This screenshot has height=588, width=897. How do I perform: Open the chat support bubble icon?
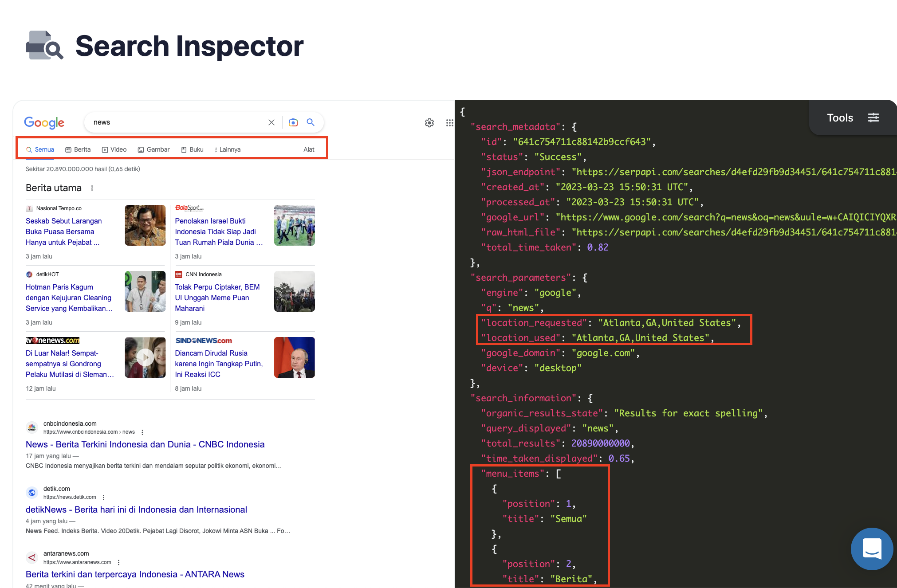click(x=871, y=549)
